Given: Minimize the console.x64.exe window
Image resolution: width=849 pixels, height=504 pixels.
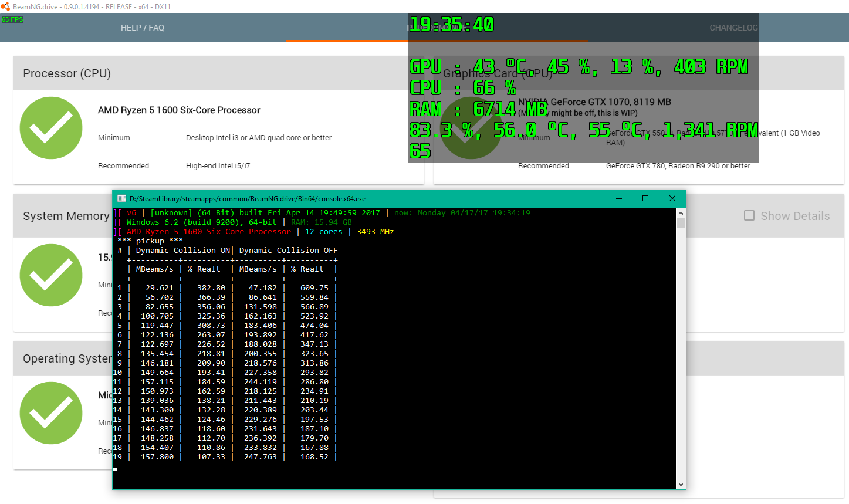Looking at the screenshot, I should [x=618, y=198].
